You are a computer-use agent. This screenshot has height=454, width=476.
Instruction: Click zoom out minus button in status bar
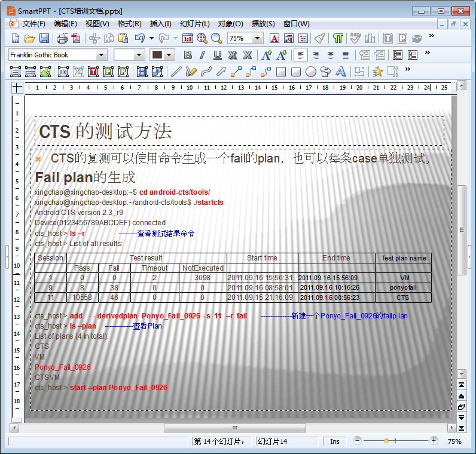[x=358, y=441]
